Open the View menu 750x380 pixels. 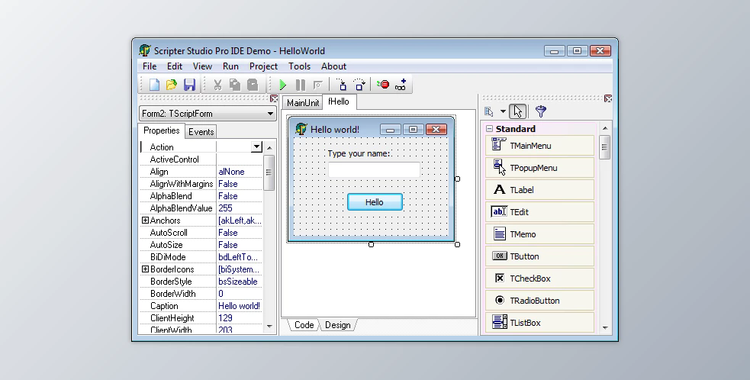click(x=202, y=66)
